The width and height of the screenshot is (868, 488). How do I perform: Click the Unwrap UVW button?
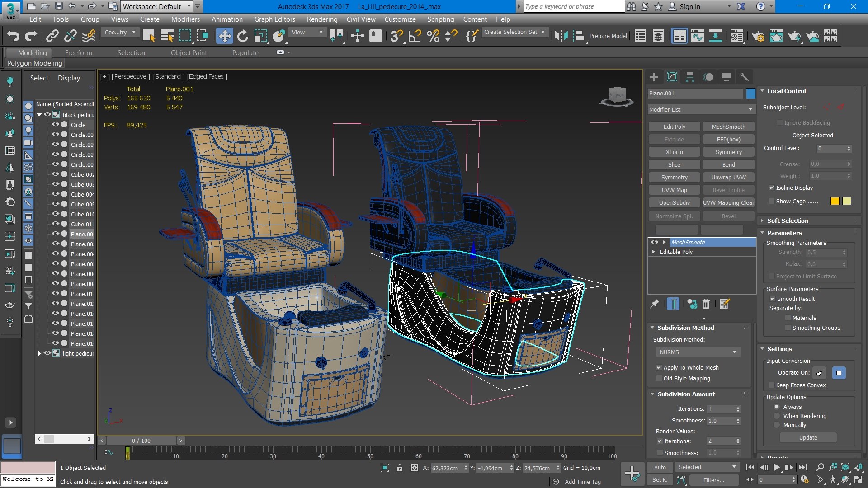click(728, 178)
